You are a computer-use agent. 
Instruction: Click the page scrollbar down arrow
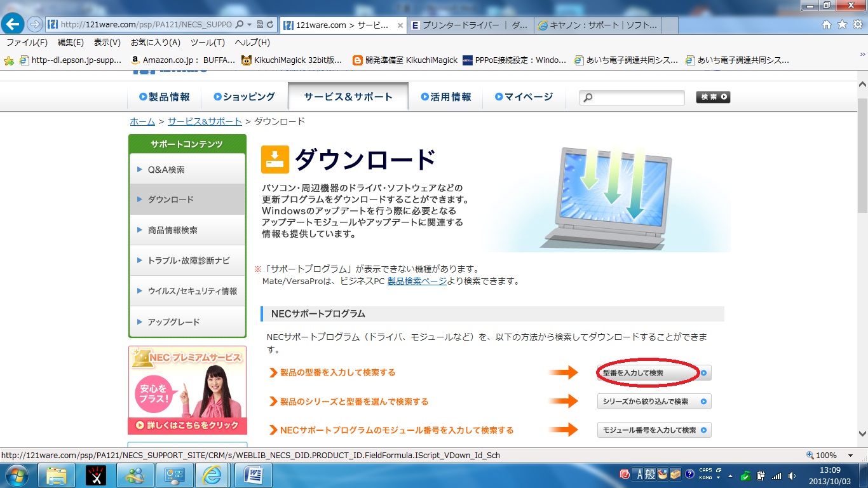point(862,434)
